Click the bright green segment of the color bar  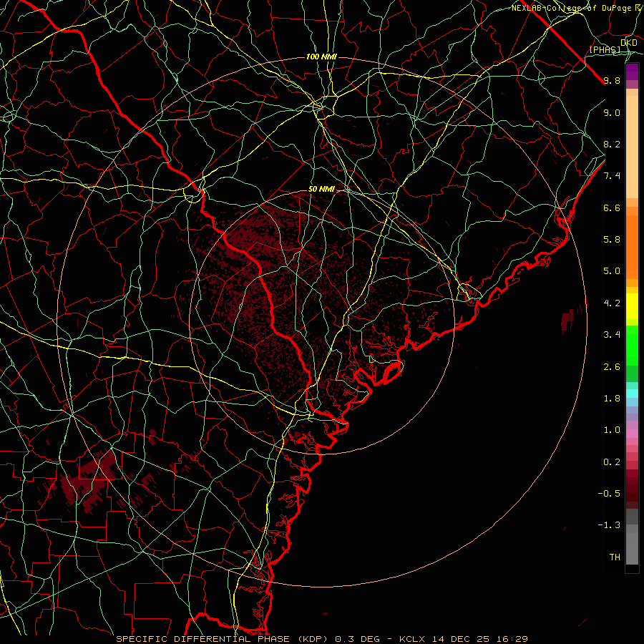632,346
